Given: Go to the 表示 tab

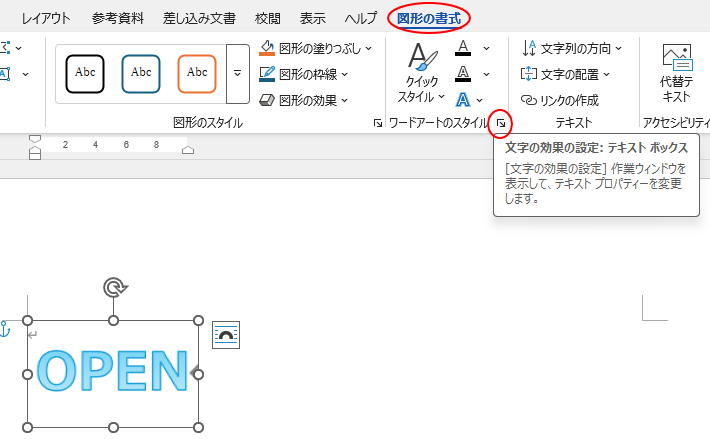Looking at the screenshot, I should pyautogui.click(x=312, y=19).
